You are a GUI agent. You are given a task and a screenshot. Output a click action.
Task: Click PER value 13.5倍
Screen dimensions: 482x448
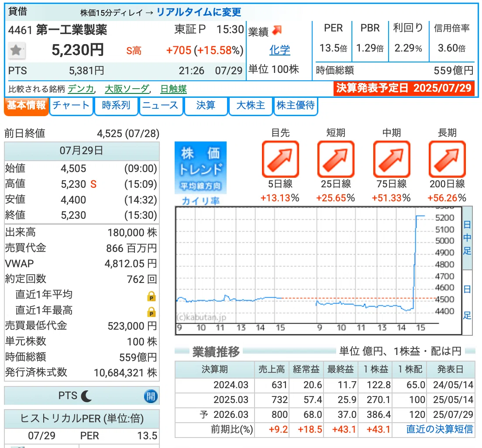(333, 48)
